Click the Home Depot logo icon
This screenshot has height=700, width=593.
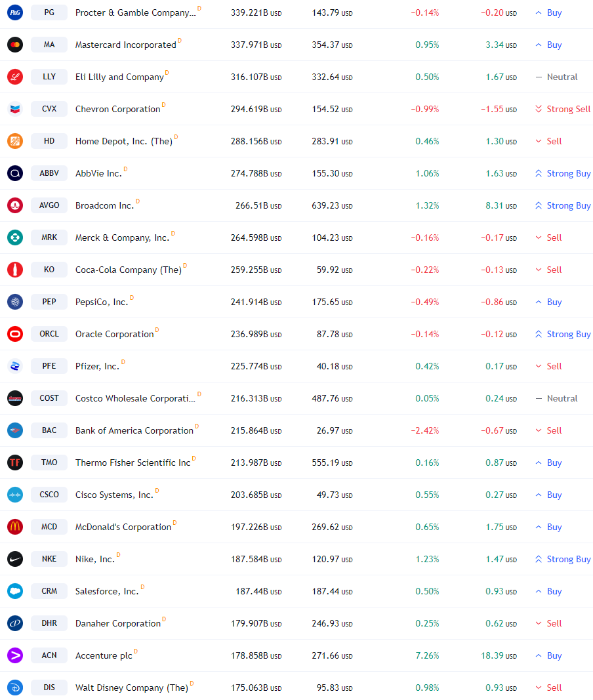point(15,141)
